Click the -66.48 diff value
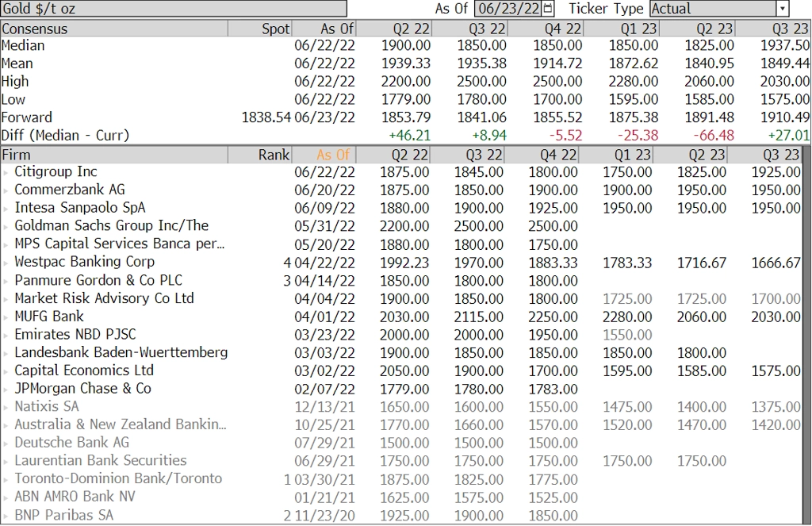 point(714,136)
